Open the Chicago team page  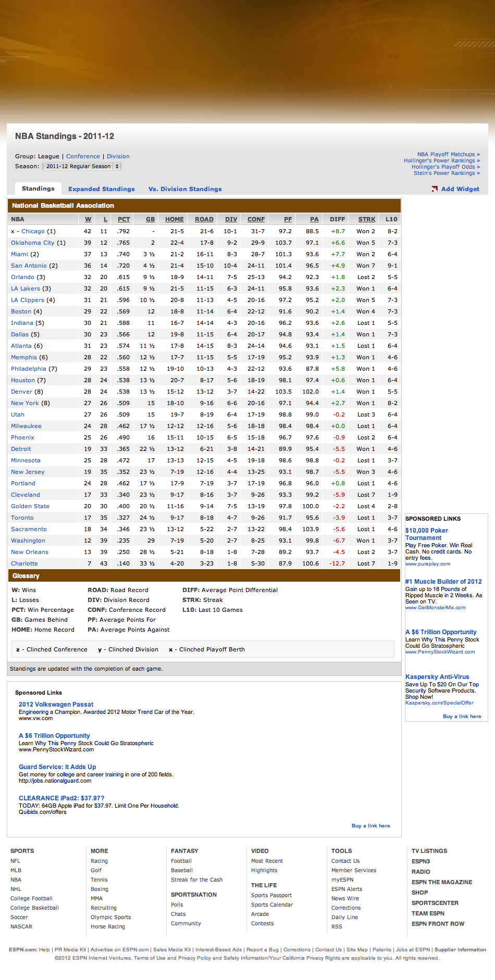point(33,231)
